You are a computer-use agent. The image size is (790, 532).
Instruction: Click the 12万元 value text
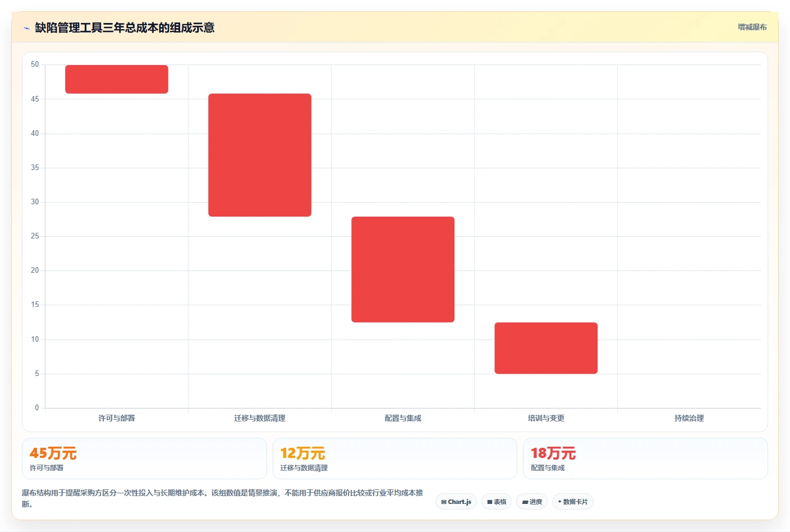pos(303,453)
